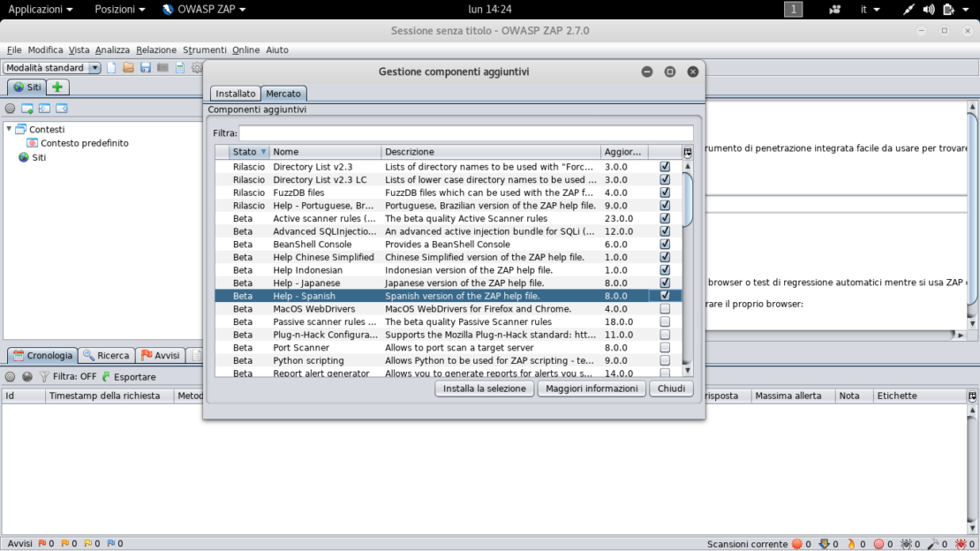The image size is (980, 551).
Task: Enable the Port Scanner add-on checkbox
Action: (665, 348)
